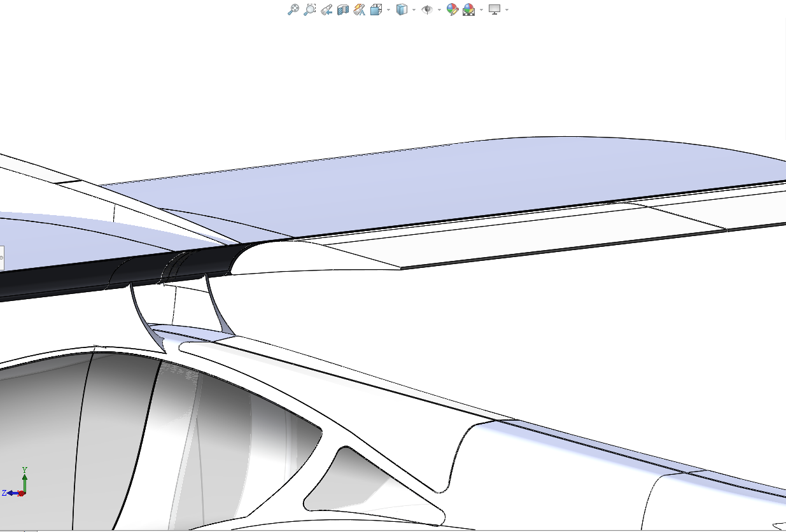Toggle Dynamic Annotation Views
Image resolution: width=786 pixels, height=532 pixels.
pyautogui.click(x=360, y=10)
